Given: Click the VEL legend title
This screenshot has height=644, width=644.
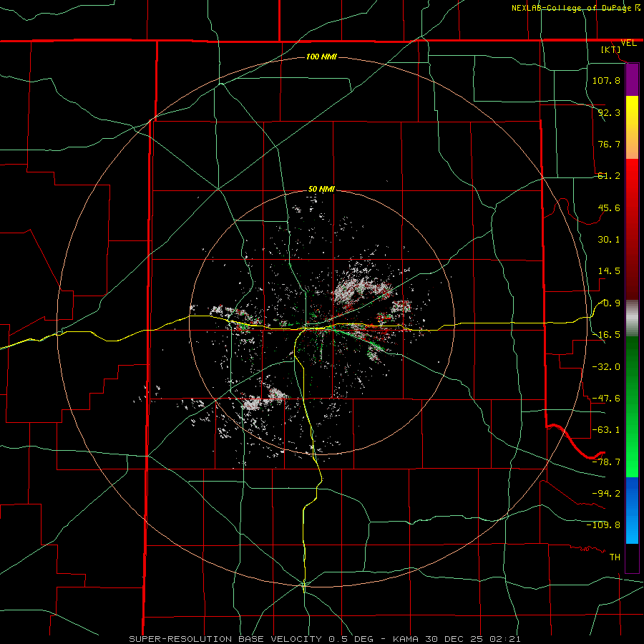Looking at the screenshot, I should pyautogui.click(x=628, y=43).
